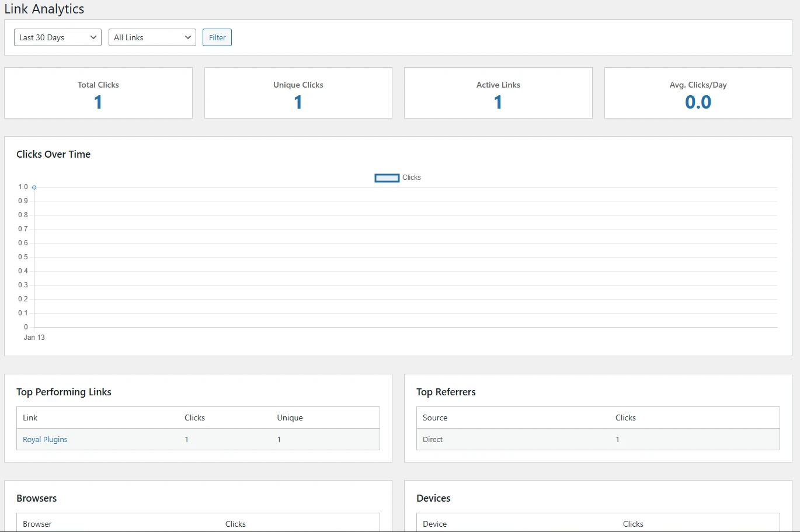Open the Royal Plugins link
Screen dimensions: 800x532
click(45, 439)
